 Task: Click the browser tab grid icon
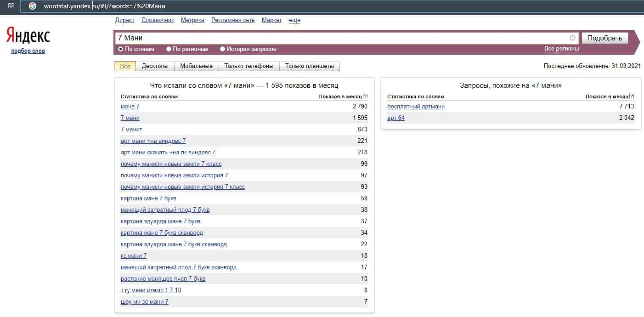[11, 6]
